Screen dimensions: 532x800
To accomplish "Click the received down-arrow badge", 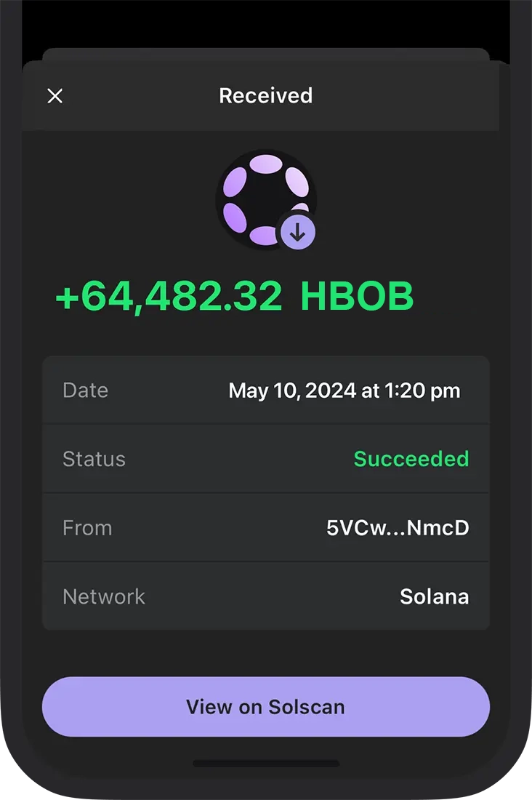I will [298, 233].
